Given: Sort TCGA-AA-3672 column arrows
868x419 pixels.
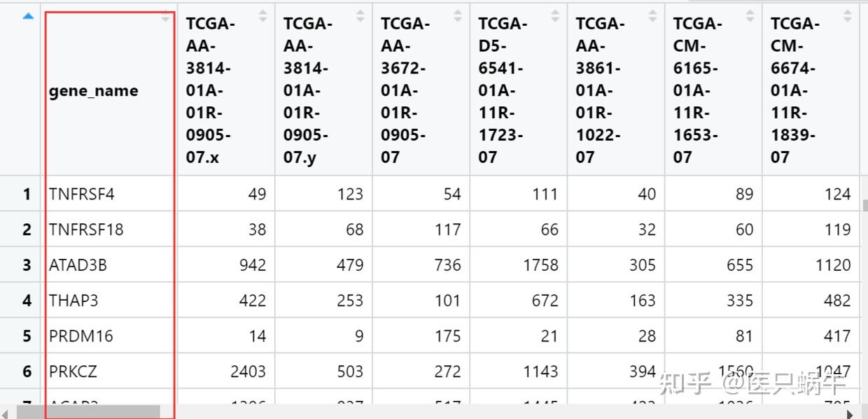Looking at the screenshot, I should pyautogui.click(x=458, y=16).
